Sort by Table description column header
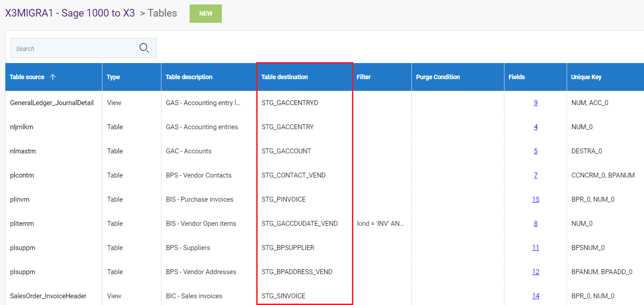The height and width of the screenshot is (305, 644). [x=189, y=77]
